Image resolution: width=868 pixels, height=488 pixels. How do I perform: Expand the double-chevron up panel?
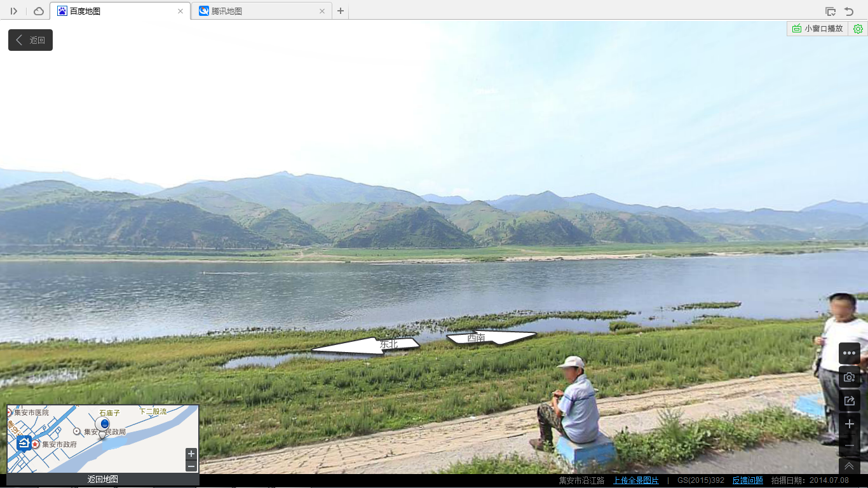(x=850, y=466)
